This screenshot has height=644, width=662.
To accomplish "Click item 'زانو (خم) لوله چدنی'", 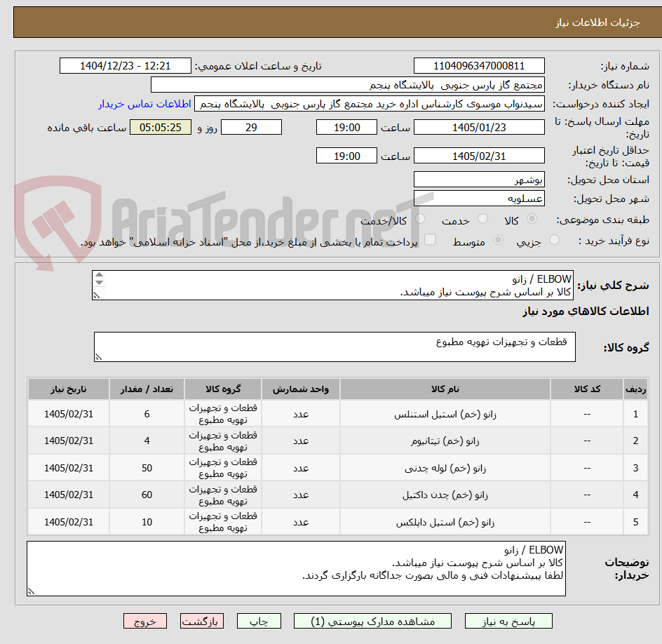I will click(x=445, y=468).
